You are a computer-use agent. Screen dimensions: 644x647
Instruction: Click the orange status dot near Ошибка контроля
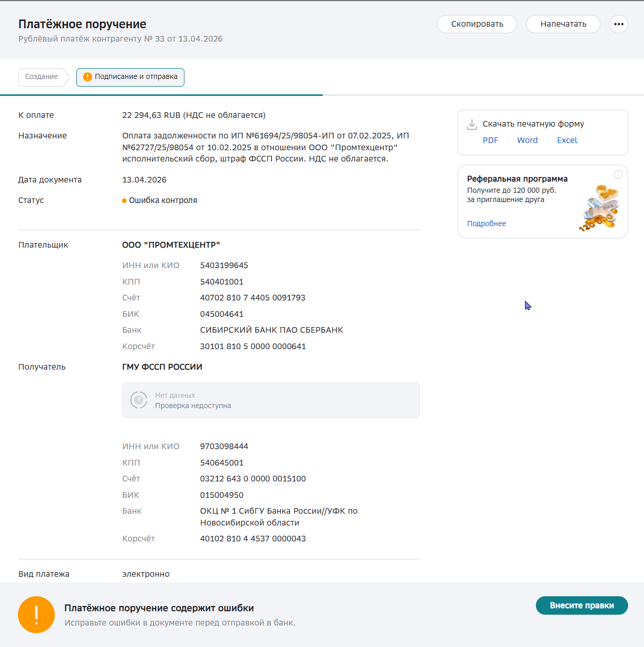click(124, 200)
